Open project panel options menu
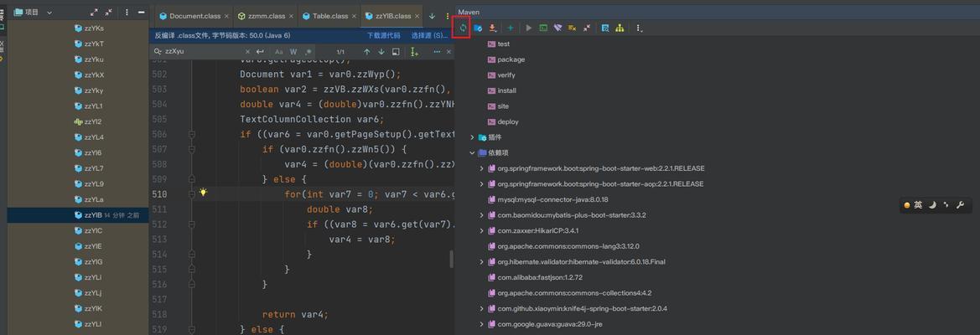Viewport: 980px width, 335px height. [x=127, y=12]
